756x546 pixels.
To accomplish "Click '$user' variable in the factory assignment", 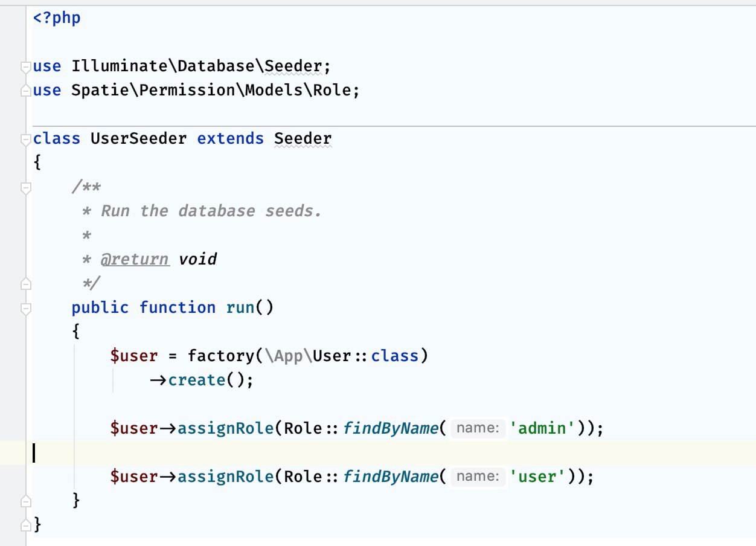I will coord(134,356).
